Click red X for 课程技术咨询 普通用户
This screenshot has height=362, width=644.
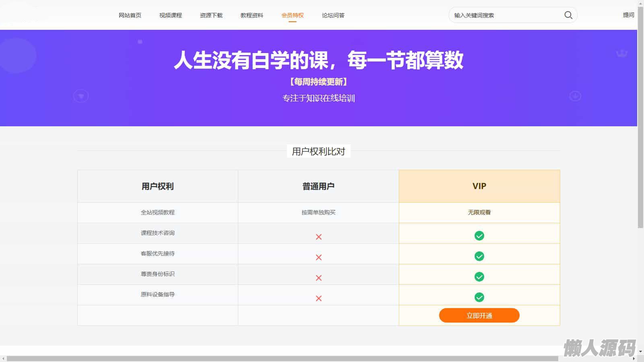318,237
